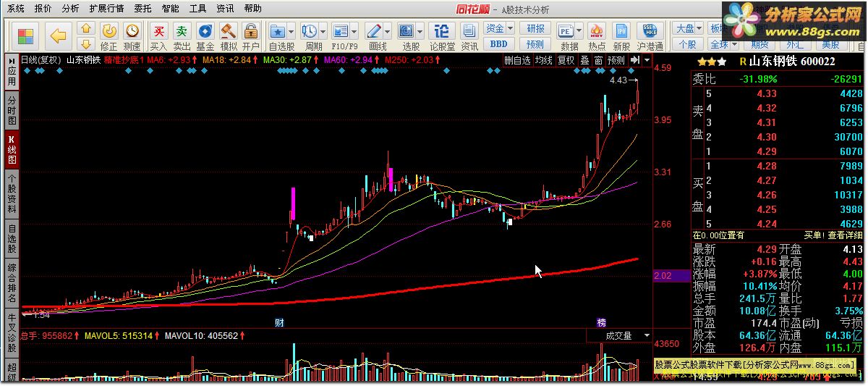The width and height of the screenshot is (868, 386).
Task: Open the F10/F9 info icon
Action: [x=341, y=31]
